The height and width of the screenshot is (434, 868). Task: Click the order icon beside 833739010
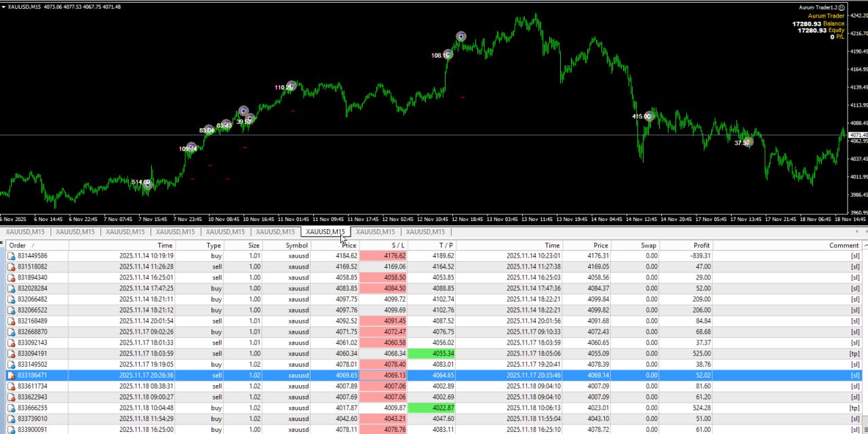tap(11, 419)
